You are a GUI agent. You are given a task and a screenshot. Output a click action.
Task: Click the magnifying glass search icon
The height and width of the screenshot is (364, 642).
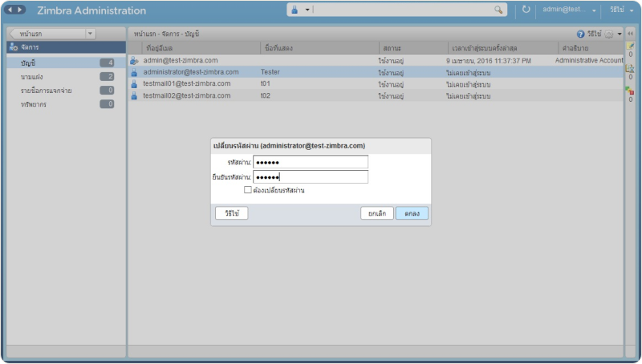498,10
